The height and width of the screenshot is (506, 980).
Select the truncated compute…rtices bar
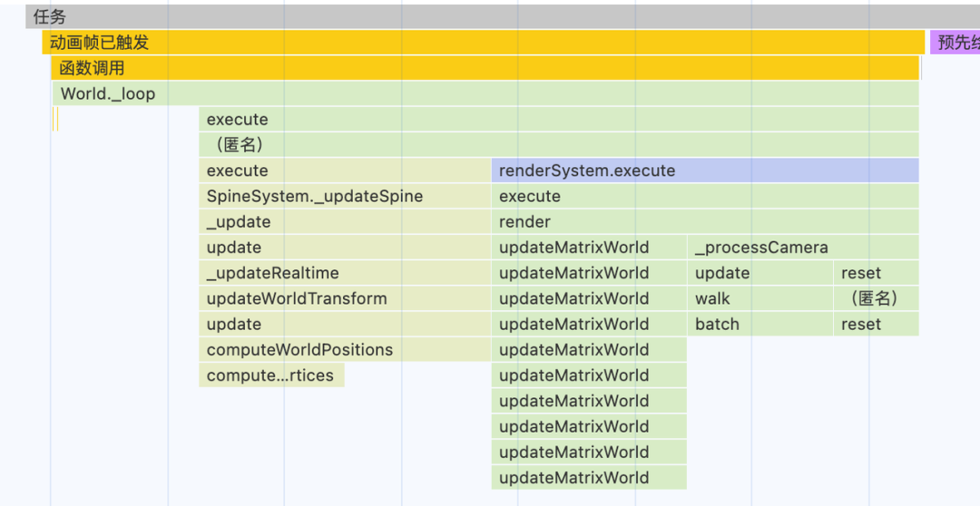click(271, 375)
